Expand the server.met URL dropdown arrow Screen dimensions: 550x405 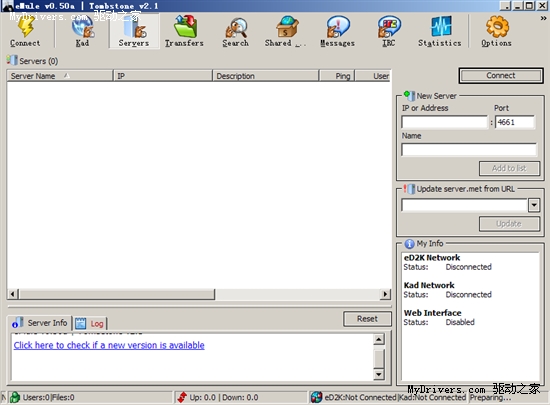click(x=534, y=205)
